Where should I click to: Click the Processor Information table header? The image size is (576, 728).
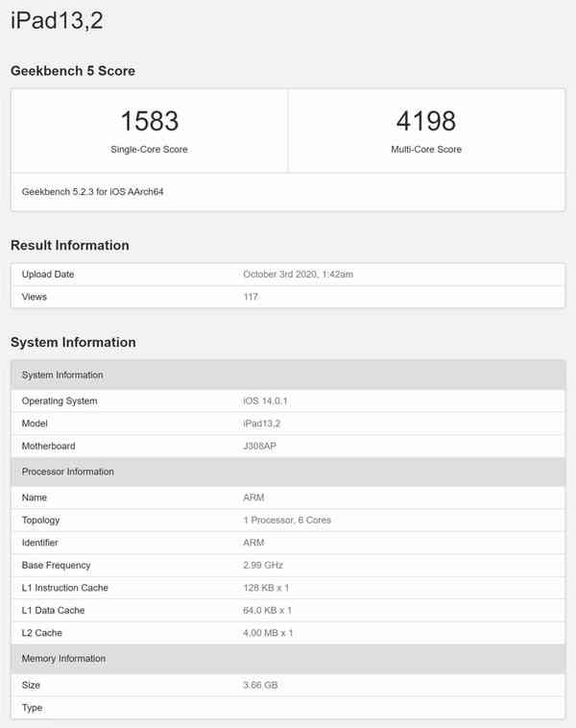[288, 472]
